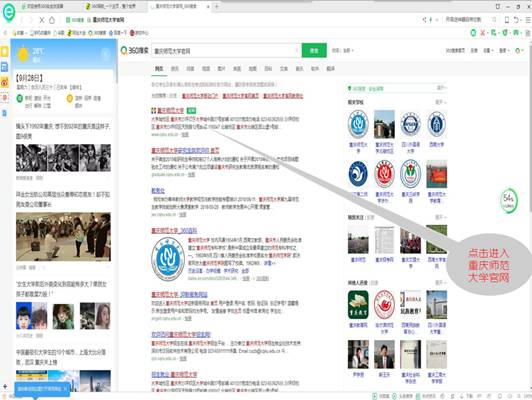
Task: Expand the top right-panel section with 展开
Action: pos(441,88)
